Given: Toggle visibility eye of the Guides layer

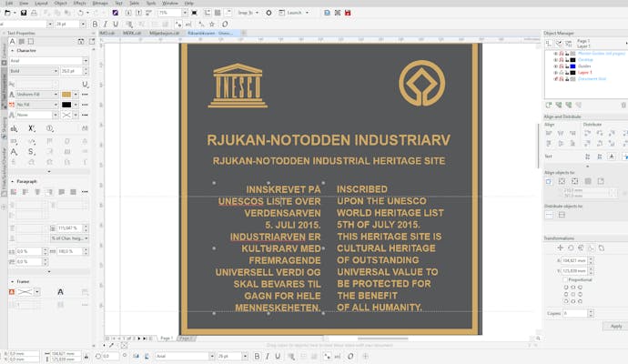Looking at the screenshot, I should [x=556, y=66].
